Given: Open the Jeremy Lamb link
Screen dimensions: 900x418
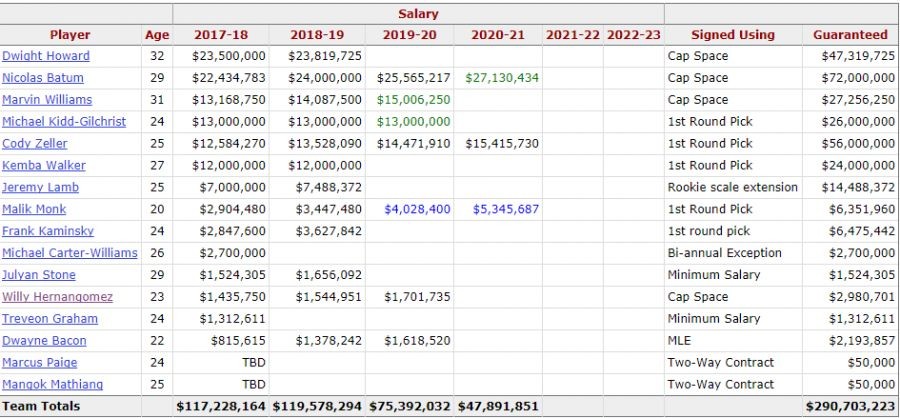Looking at the screenshot, I should (x=40, y=188).
